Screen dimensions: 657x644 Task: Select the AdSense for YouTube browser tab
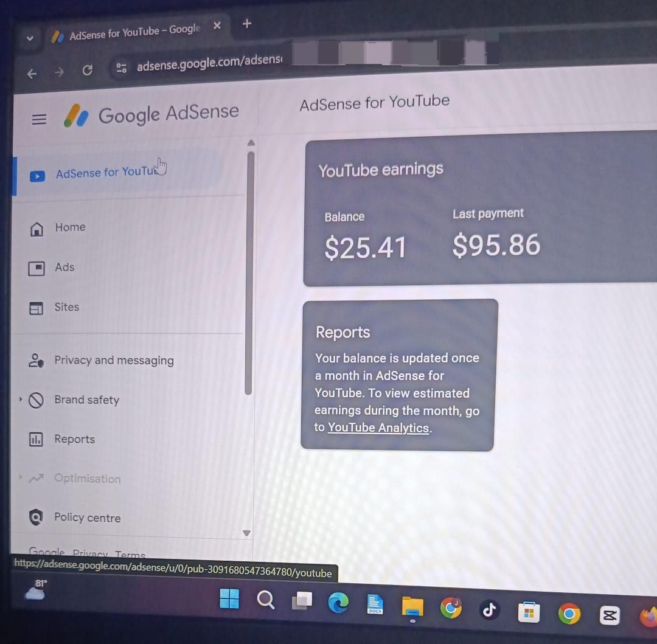[134, 33]
